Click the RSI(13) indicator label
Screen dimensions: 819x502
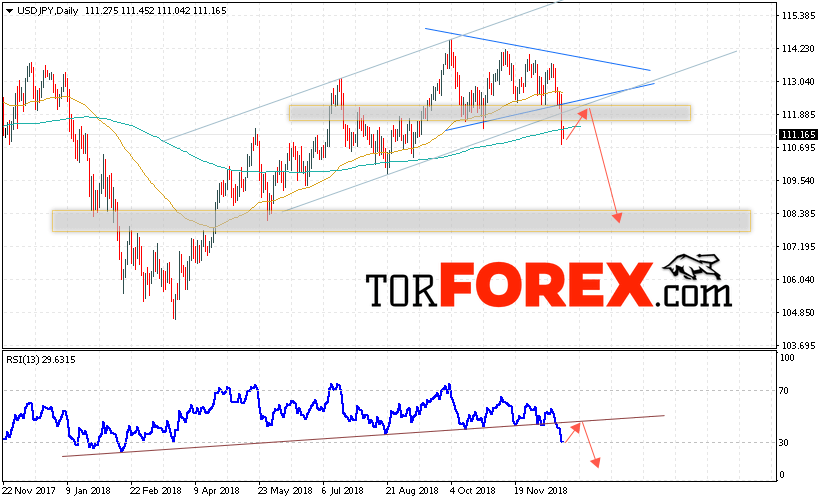point(40,359)
